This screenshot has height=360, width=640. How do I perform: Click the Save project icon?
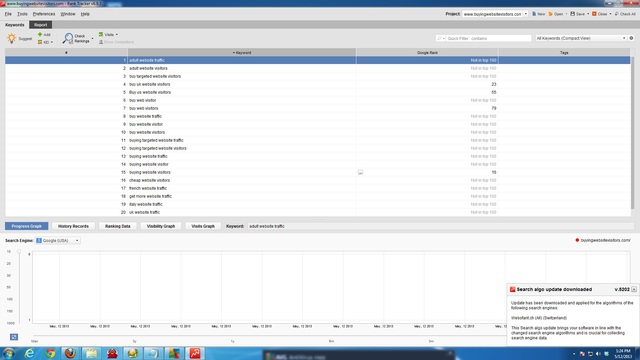572,14
